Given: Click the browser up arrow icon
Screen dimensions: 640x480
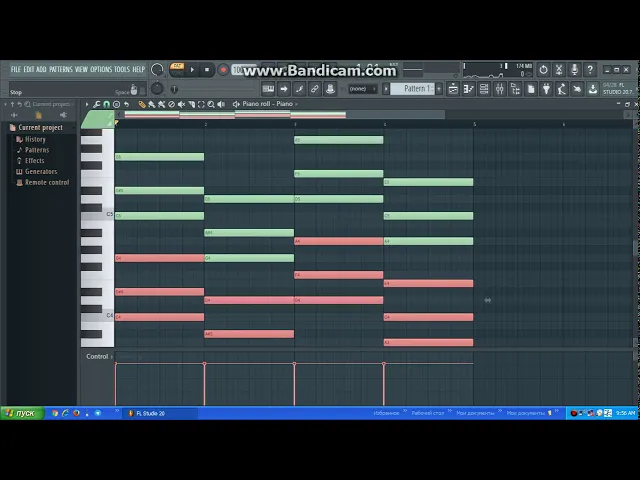Looking at the screenshot, I should coord(12,104).
